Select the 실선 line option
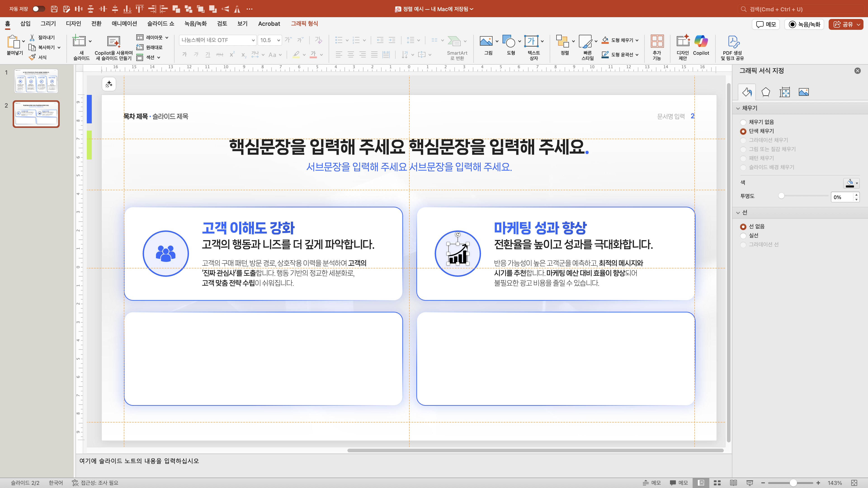 (x=743, y=236)
